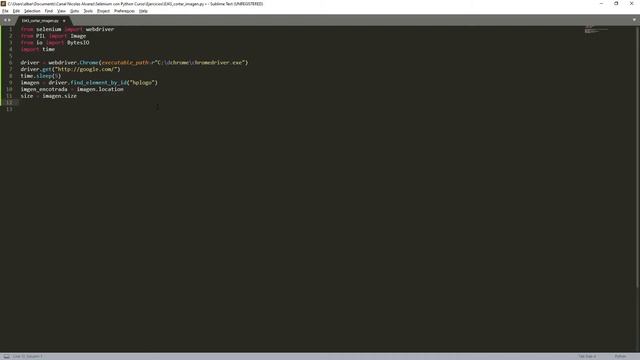Click the 'hplogo' string

142,82
